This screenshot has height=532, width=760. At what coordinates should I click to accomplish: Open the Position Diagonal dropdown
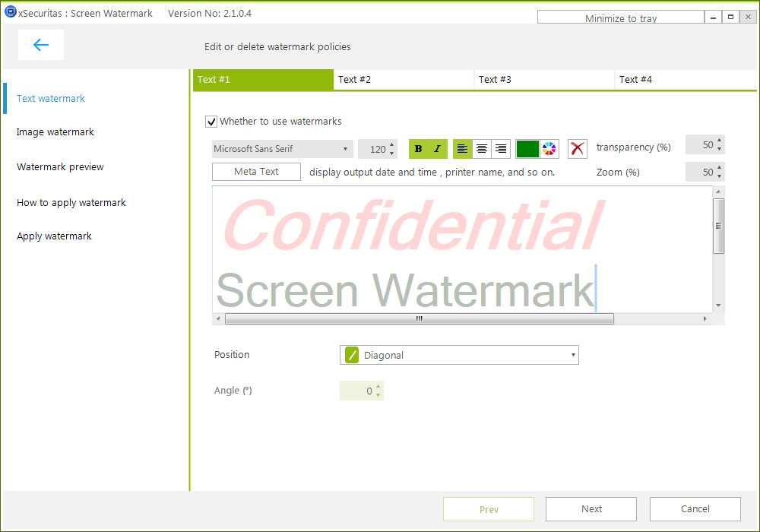(x=459, y=355)
